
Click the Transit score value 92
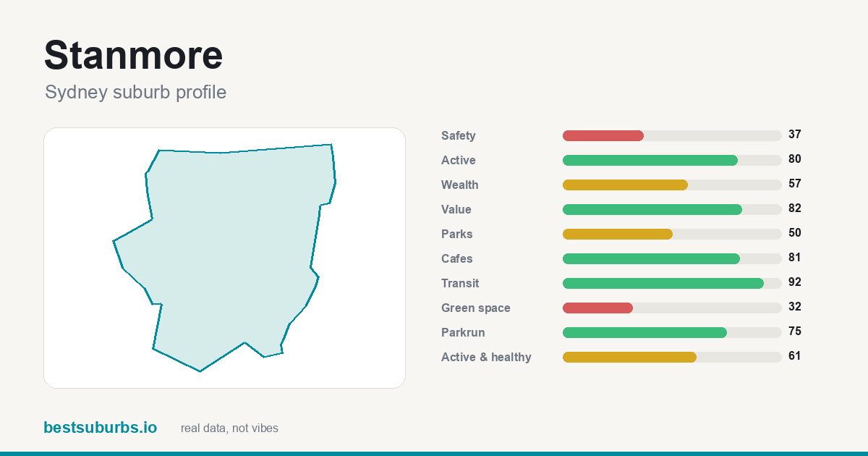(x=795, y=282)
